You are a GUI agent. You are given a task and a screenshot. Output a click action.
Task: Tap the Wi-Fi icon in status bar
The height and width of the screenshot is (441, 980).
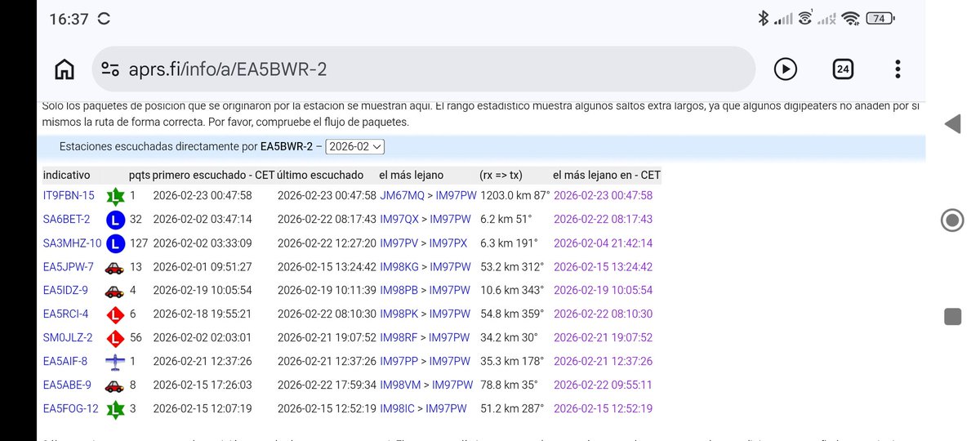851,18
